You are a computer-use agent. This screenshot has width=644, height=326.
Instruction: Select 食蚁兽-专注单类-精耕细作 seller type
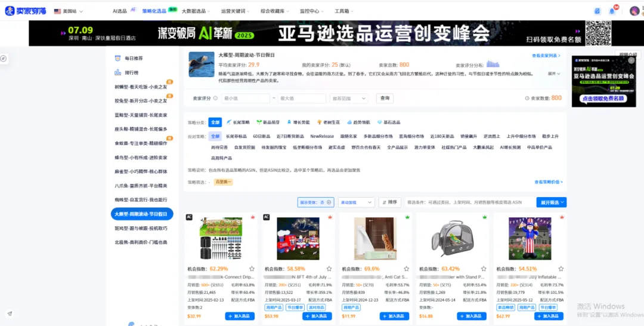pyautogui.click(x=141, y=143)
